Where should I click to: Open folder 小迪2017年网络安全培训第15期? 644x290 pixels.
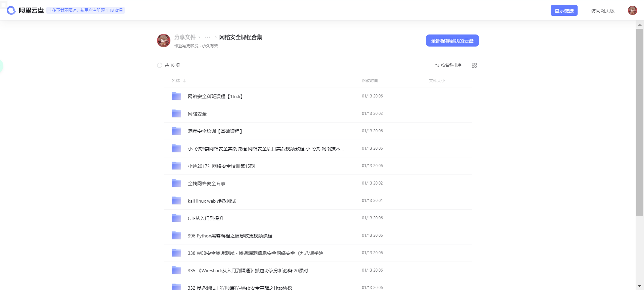221,166
